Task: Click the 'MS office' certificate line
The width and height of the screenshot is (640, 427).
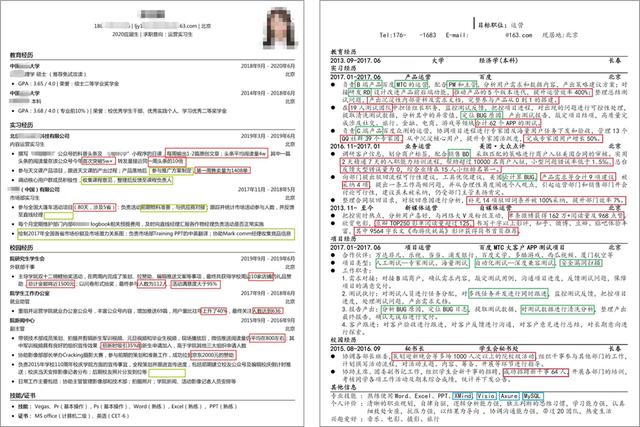Action: (x=73, y=416)
